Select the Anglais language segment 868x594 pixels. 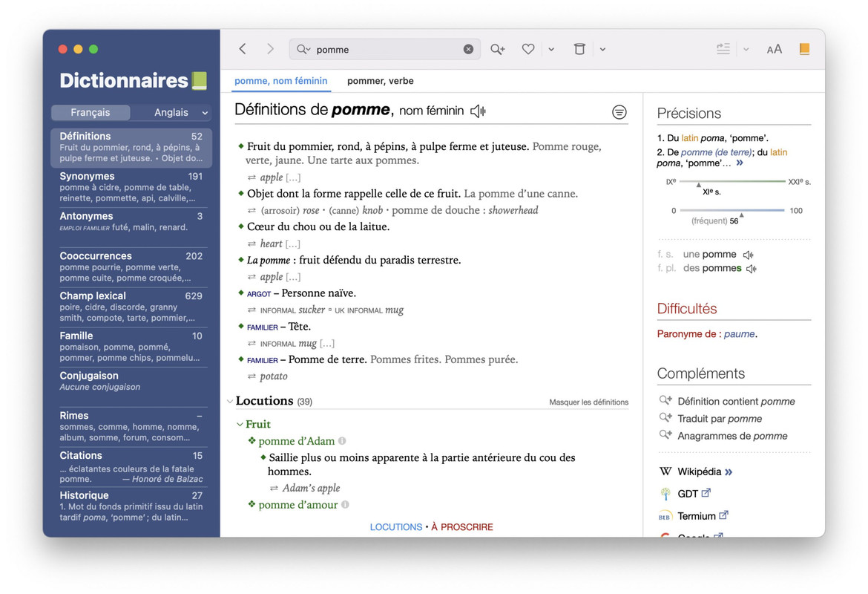click(x=171, y=112)
